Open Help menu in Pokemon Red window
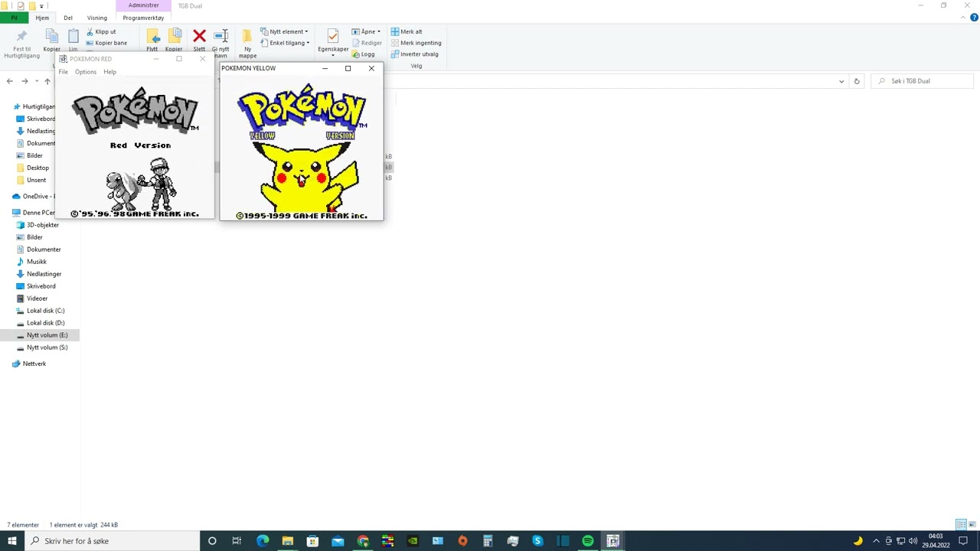This screenshot has height=551, width=980. 110,72
